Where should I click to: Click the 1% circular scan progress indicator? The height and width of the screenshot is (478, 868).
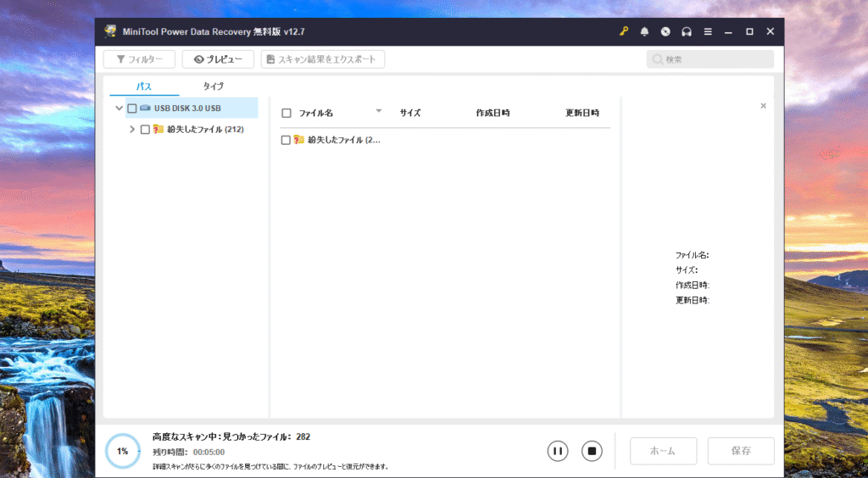pyautogui.click(x=123, y=451)
